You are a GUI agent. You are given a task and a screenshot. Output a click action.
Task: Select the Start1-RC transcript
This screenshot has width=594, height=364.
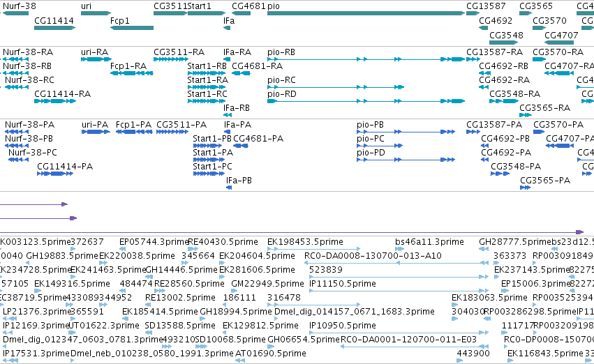(x=207, y=101)
